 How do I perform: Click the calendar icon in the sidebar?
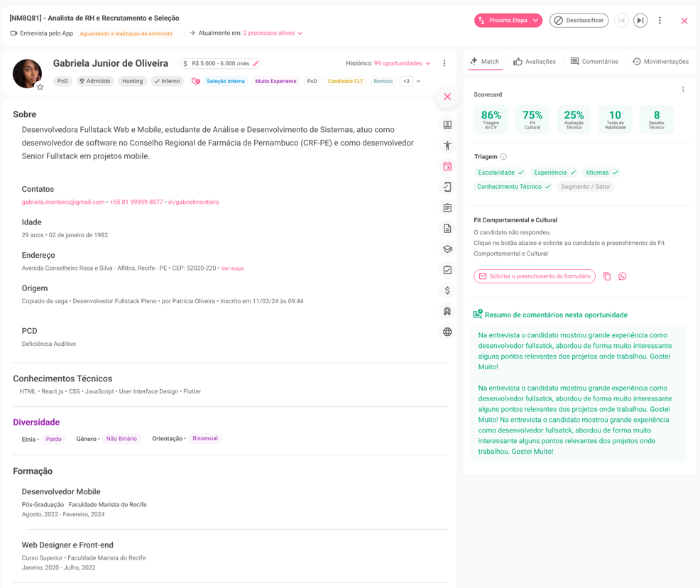point(447,166)
